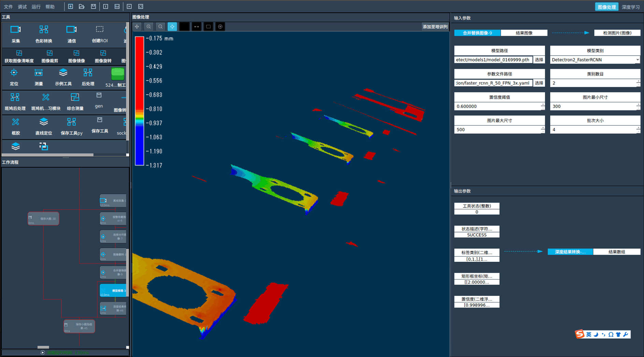
Task: Increase the 批次大小 value by one
Action: coord(638,128)
